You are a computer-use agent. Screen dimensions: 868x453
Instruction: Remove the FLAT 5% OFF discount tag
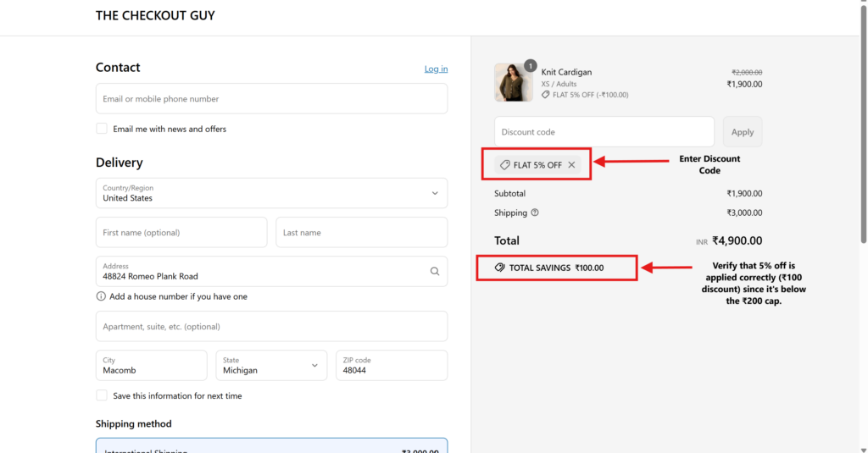[571, 165]
